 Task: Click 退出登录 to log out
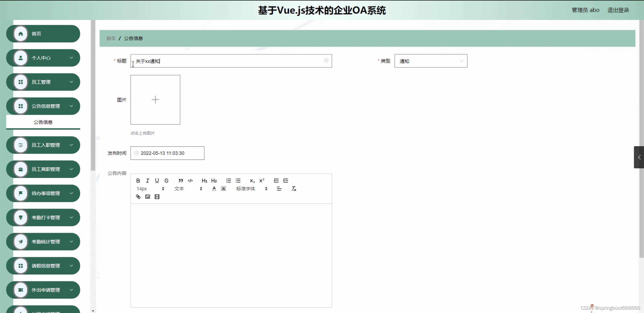(x=618, y=10)
